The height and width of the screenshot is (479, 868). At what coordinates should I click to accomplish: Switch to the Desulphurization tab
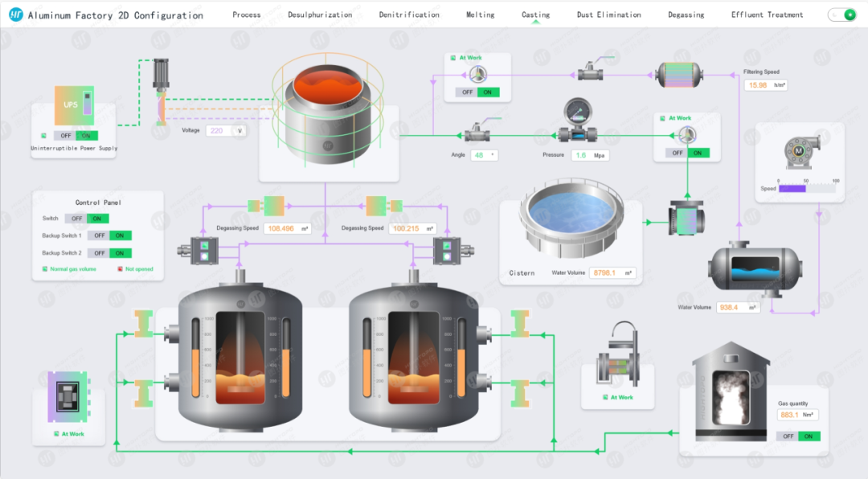pyautogui.click(x=320, y=14)
